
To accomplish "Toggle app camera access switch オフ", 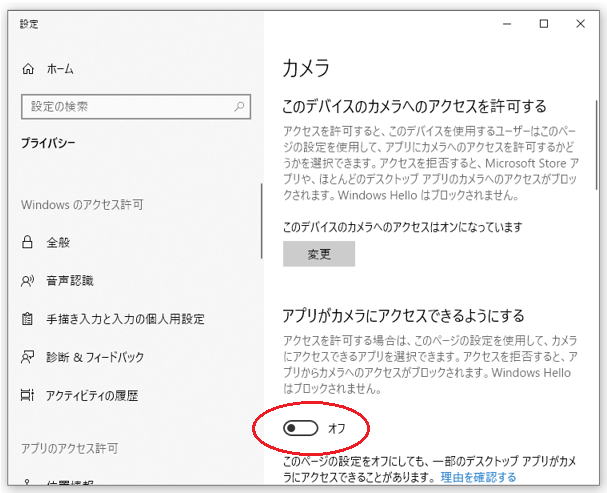I will click(301, 428).
